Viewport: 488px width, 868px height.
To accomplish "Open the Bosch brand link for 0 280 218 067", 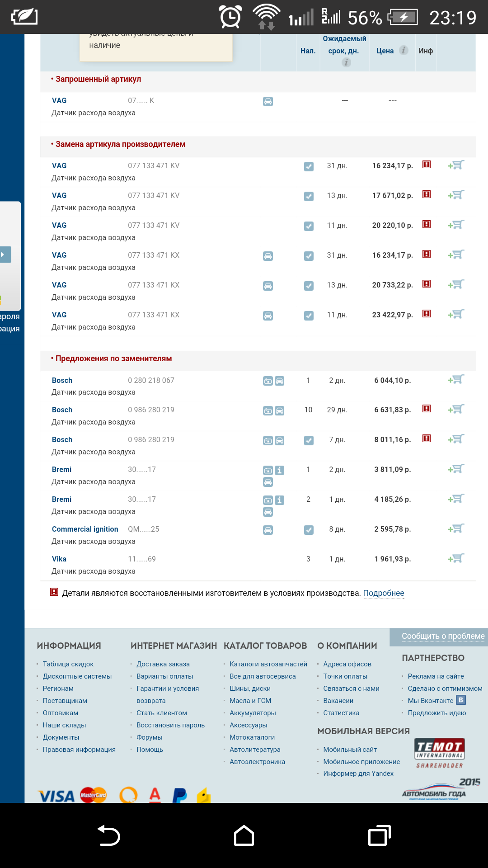I will (x=62, y=380).
